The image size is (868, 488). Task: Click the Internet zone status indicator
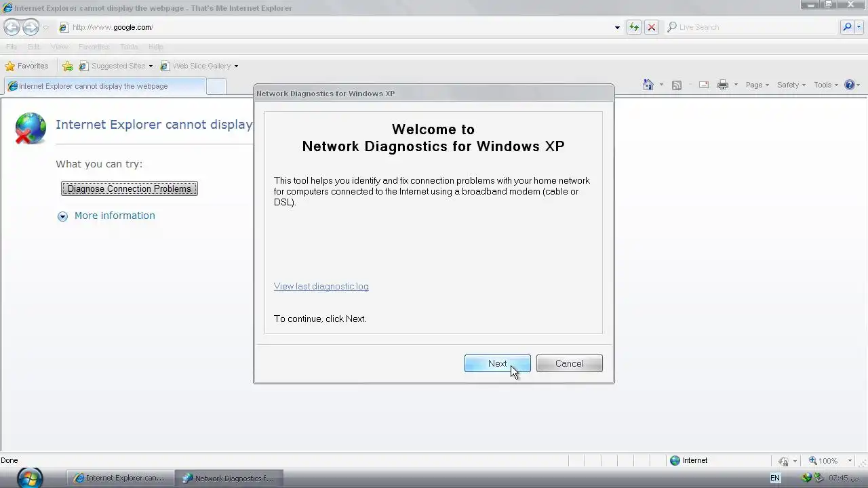[688, 460]
